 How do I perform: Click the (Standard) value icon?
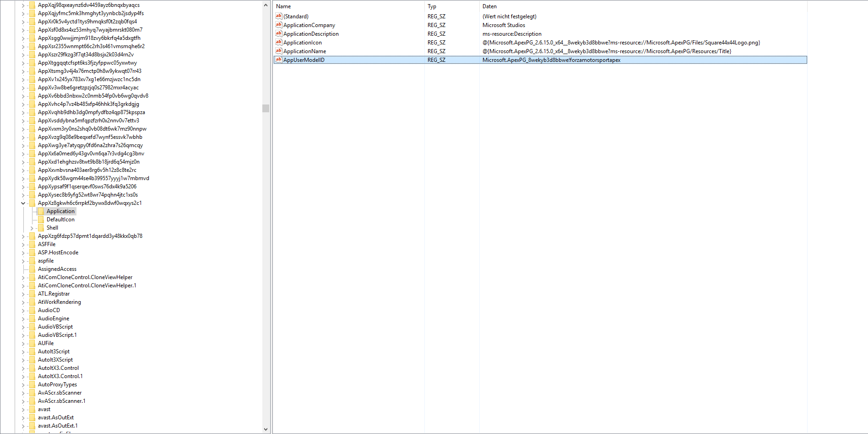(x=278, y=16)
